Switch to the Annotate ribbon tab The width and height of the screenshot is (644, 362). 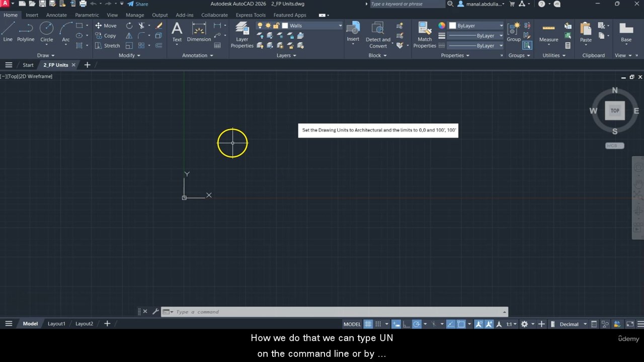tap(56, 15)
